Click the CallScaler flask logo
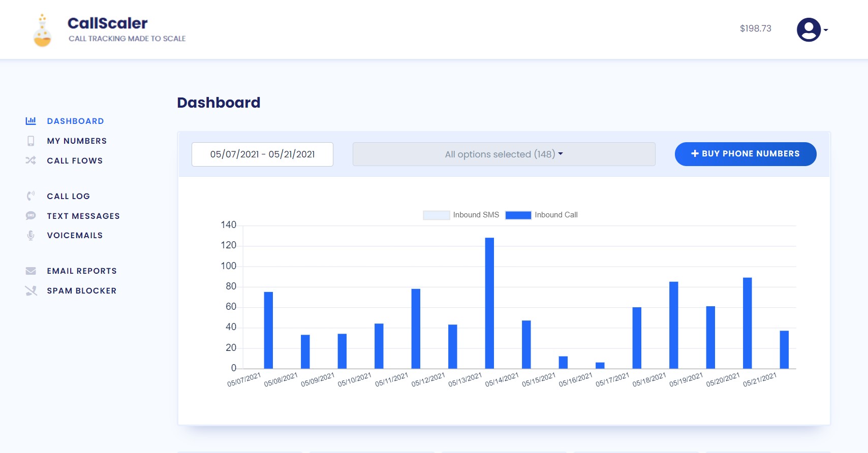Screen dimensions: 868x453 coord(42,30)
